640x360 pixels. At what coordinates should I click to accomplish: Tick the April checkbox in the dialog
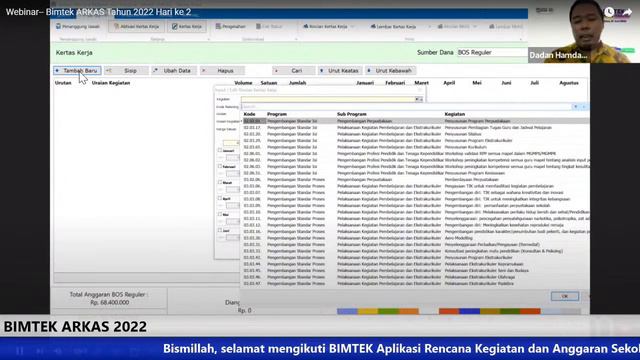220,198
